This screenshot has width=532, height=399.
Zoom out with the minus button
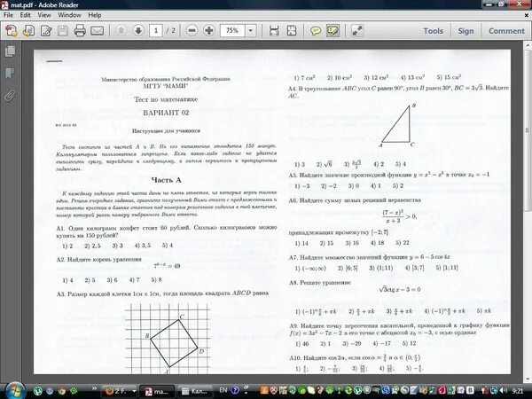pyautogui.click(x=192, y=30)
